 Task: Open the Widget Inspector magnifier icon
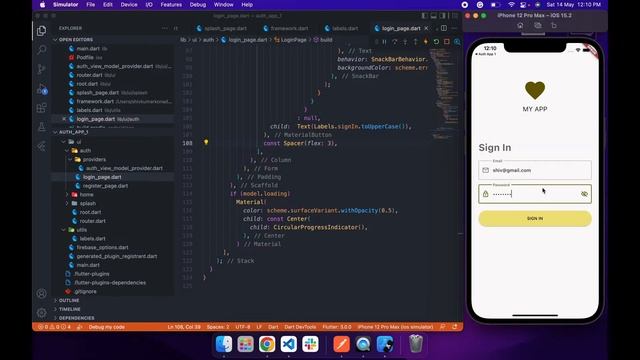(457, 42)
